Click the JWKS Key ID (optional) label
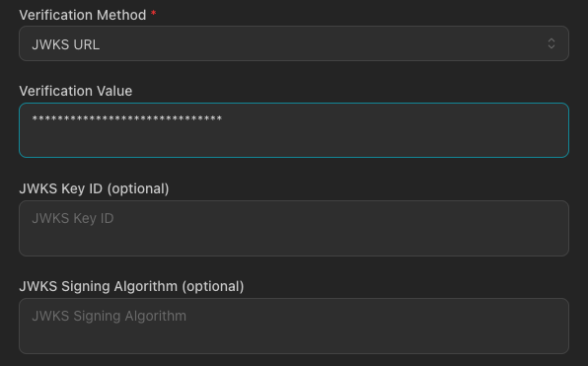This screenshot has width=588, height=366. [94, 188]
